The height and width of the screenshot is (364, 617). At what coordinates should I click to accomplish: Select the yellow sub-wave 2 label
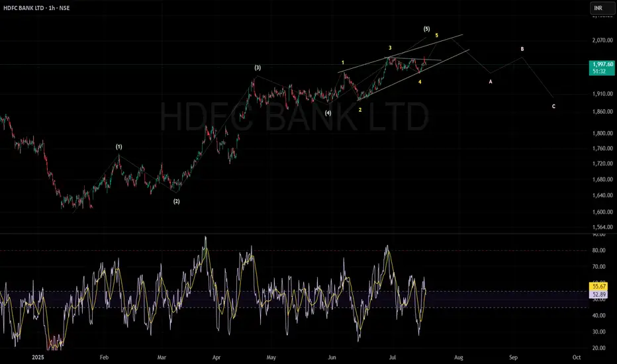click(360, 110)
